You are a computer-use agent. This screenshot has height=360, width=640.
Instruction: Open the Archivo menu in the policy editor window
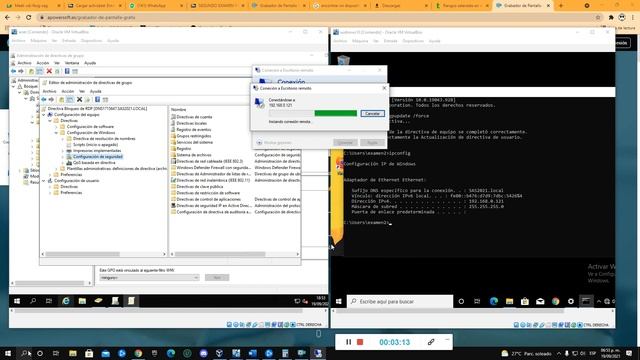[x=49, y=91]
